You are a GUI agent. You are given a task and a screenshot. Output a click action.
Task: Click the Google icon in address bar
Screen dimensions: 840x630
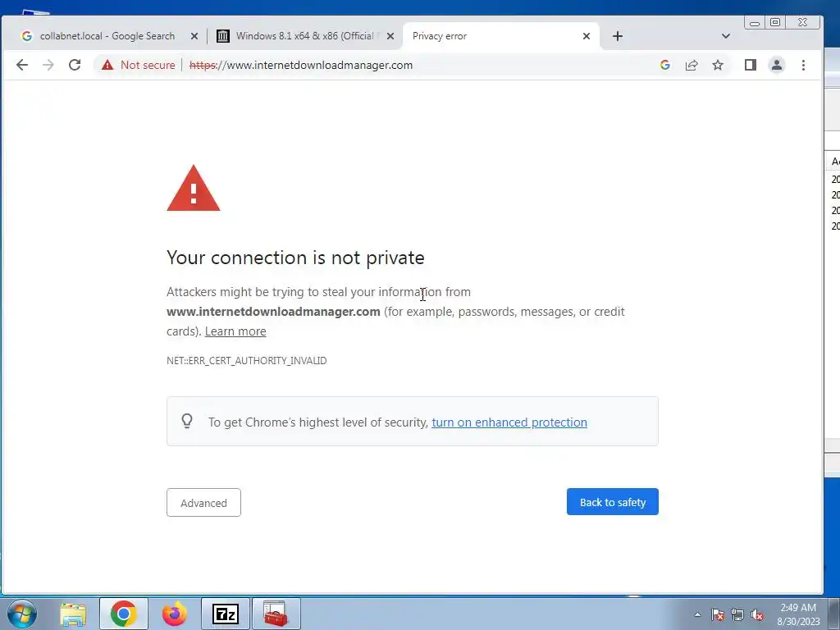tap(664, 65)
